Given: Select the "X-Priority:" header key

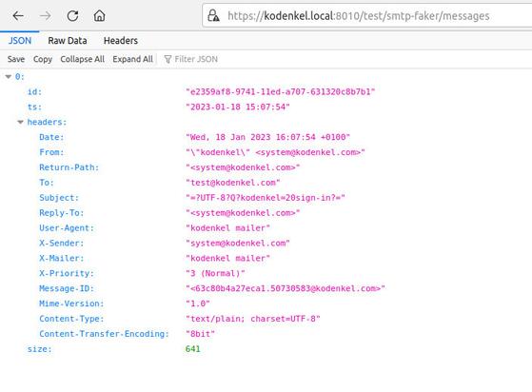Looking at the screenshot, I should 67,273.
